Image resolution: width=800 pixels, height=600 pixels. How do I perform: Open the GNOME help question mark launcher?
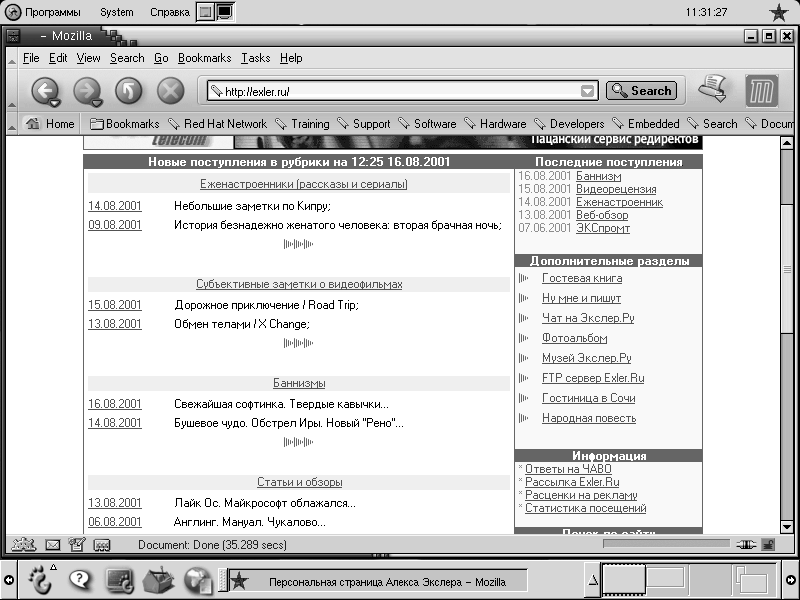(x=79, y=579)
